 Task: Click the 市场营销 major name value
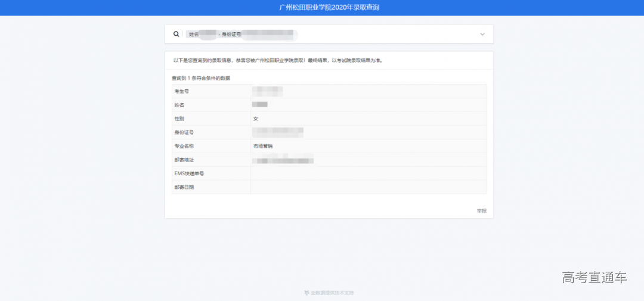(x=263, y=146)
